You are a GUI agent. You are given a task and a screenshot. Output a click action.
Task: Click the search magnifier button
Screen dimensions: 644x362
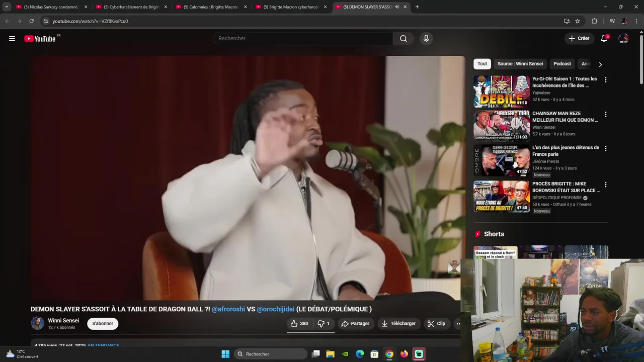pyautogui.click(x=404, y=39)
